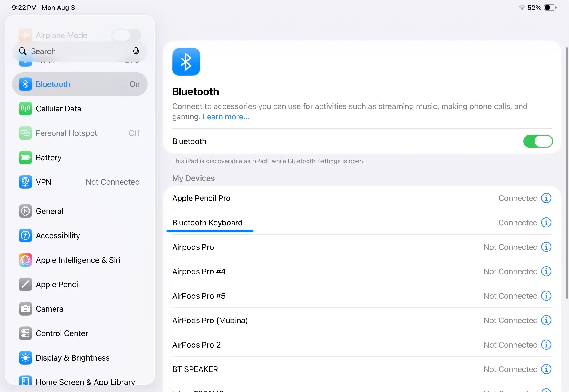Tap the battery indicator in status bar

[x=550, y=8]
